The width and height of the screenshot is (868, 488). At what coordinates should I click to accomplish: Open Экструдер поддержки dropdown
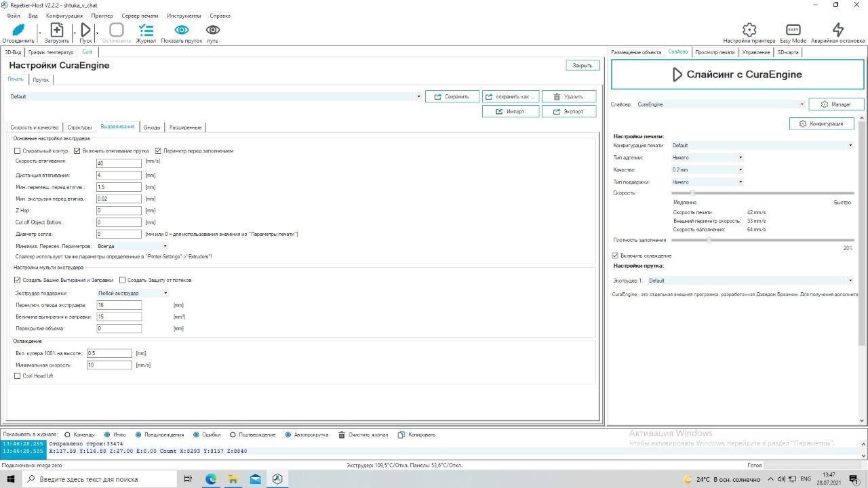pos(133,293)
